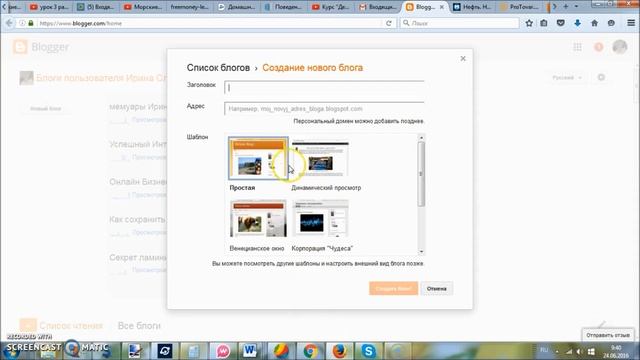Open a new tab with the plus button
The width and height of the screenshot is (640, 360).
(566, 7)
